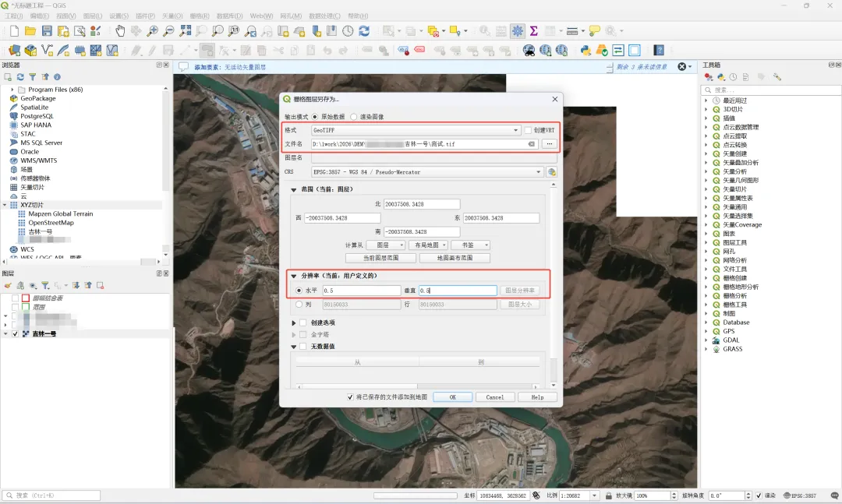The width and height of the screenshot is (842, 504).
Task: Open the 图层 calculate-from dropdown
Action: pyautogui.click(x=386, y=245)
